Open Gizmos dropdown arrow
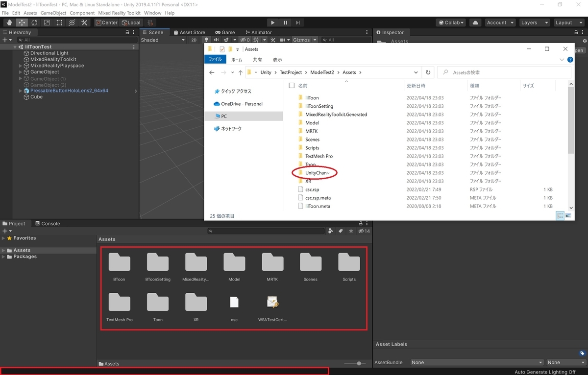The width and height of the screenshot is (588, 375). click(315, 40)
